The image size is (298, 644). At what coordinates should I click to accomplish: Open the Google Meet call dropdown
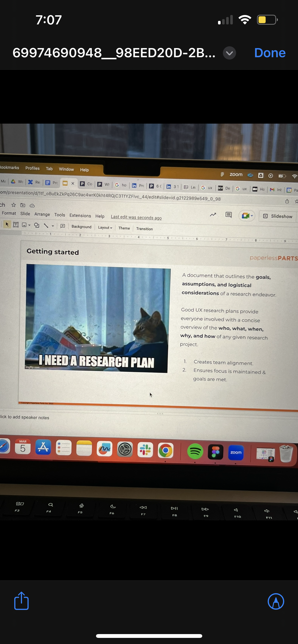pos(247,216)
